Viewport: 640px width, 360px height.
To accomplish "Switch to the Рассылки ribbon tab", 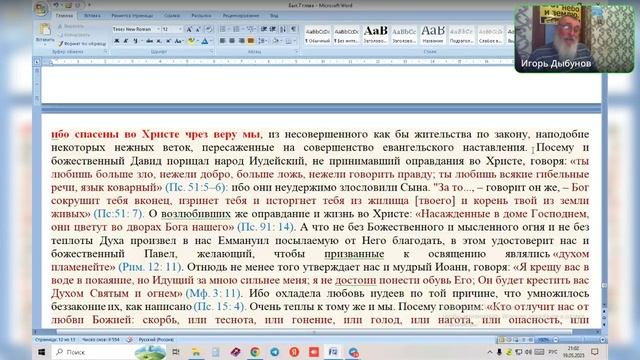I will pyautogui.click(x=201, y=16).
